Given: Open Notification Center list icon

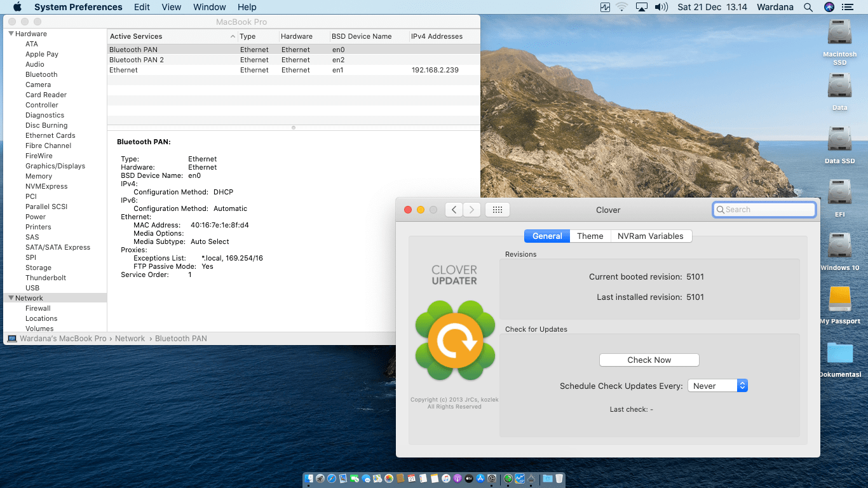Looking at the screenshot, I should click(848, 7).
